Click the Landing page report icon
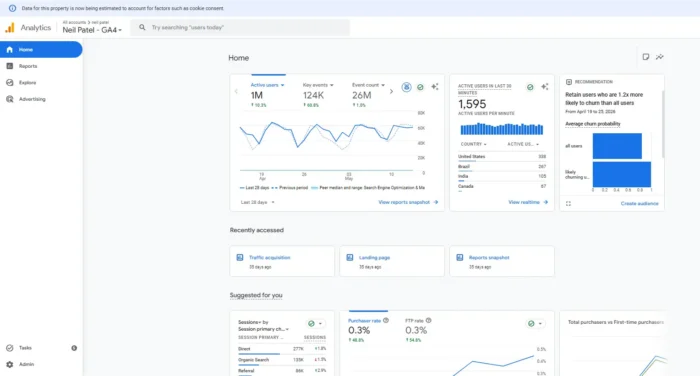Viewport: 700px width, 376px height. (x=350, y=258)
